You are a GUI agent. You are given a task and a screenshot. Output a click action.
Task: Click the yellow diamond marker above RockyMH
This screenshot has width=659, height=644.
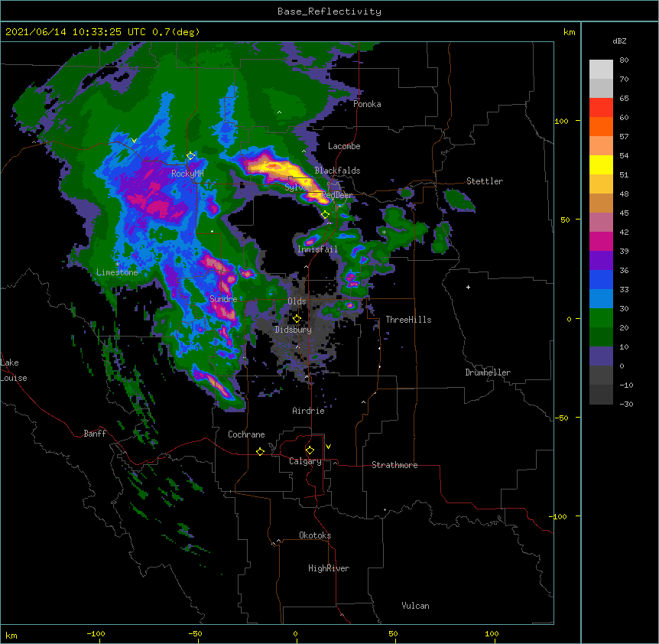[x=191, y=156]
